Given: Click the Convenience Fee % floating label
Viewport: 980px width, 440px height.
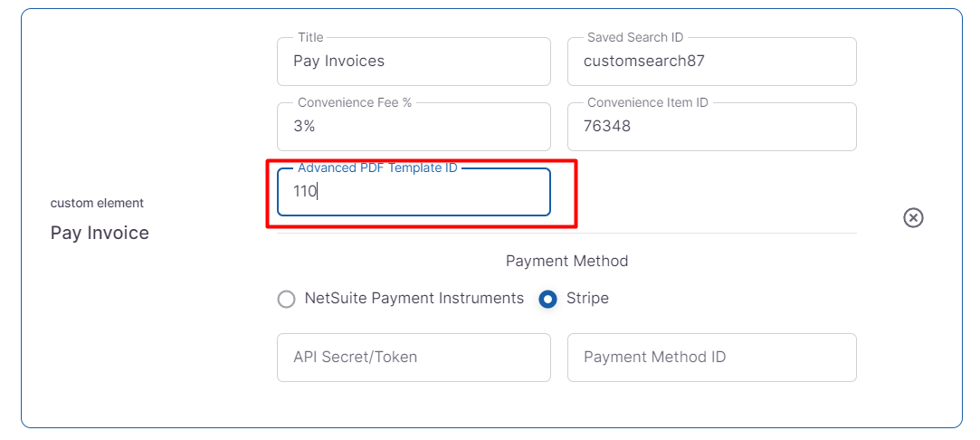Looking at the screenshot, I should click(355, 103).
